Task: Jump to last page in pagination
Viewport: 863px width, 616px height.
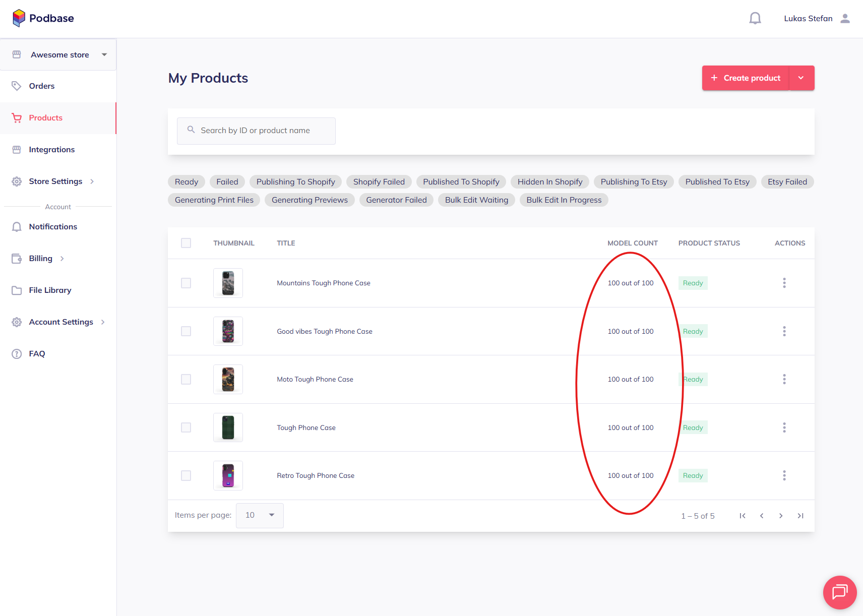Action: coord(800,516)
